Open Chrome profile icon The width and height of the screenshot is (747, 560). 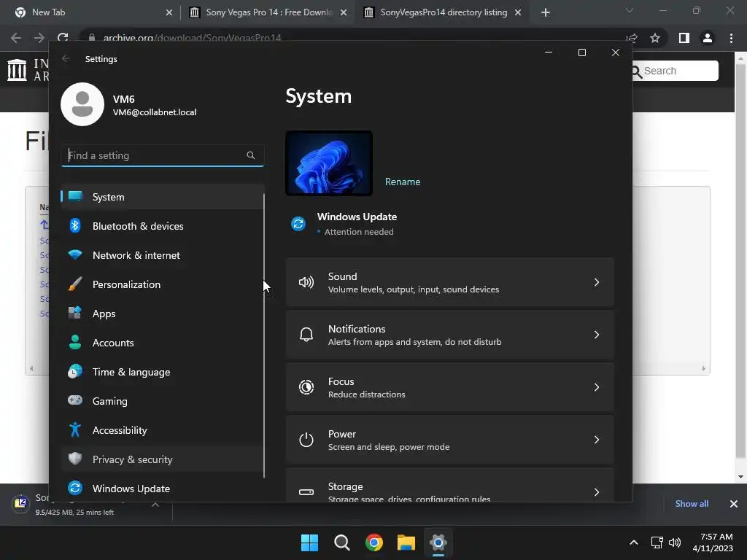point(708,38)
